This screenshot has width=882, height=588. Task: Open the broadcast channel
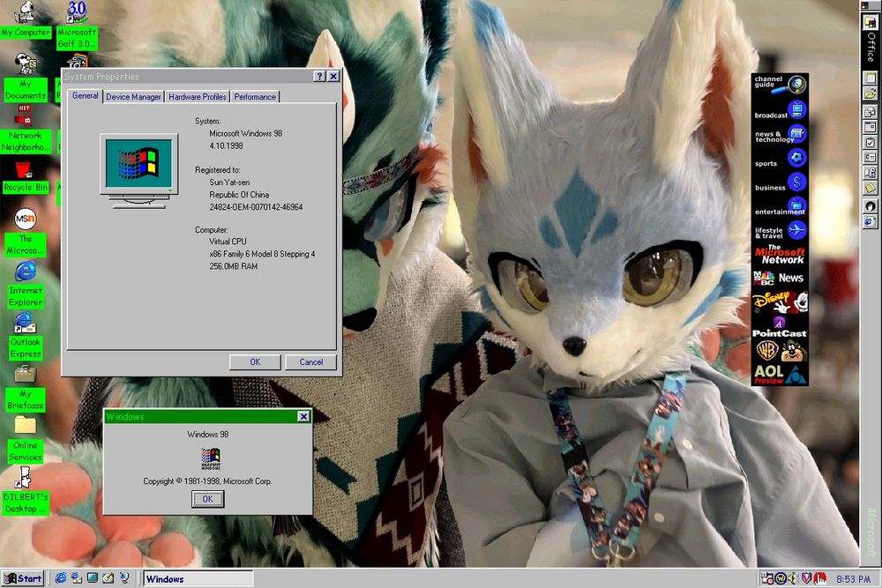click(x=781, y=109)
